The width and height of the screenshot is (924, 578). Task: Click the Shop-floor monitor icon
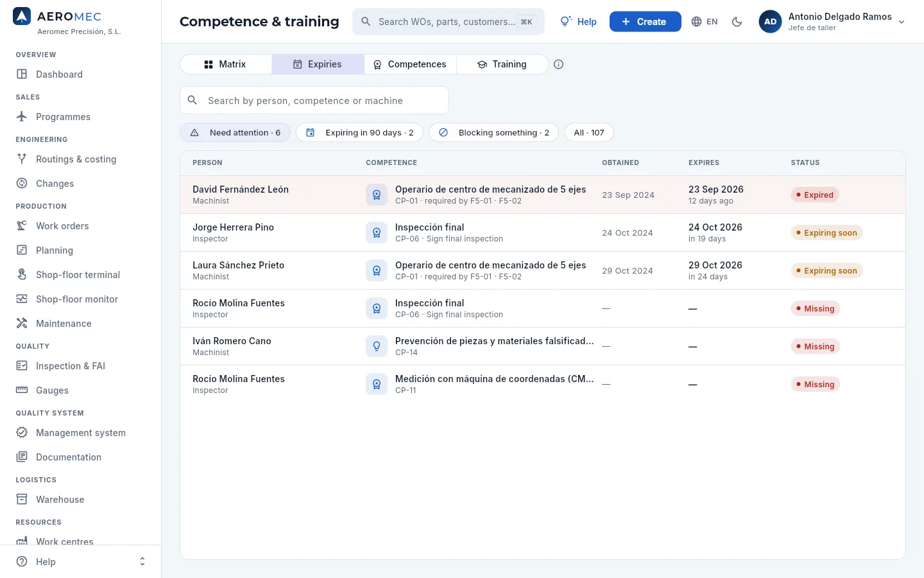pos(22,299)
